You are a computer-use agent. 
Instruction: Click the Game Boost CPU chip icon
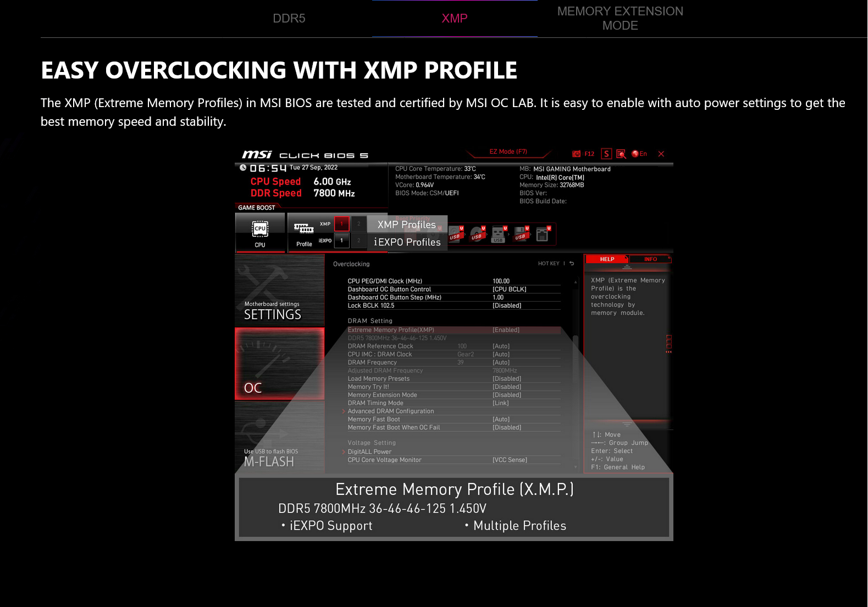(x=260, y=229)
